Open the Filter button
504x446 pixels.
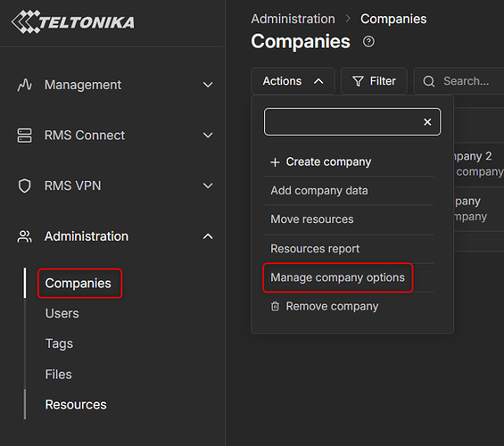(374, 81)
